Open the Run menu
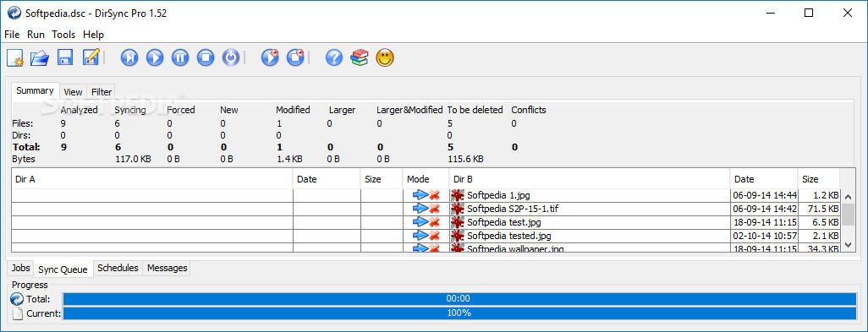 pos(36,35)
